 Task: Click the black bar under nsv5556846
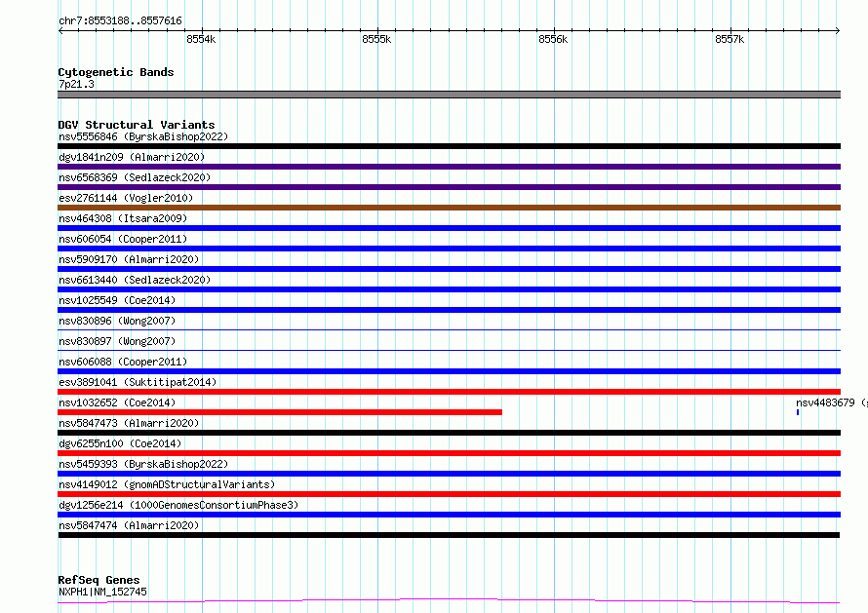[x=449, y=146]
